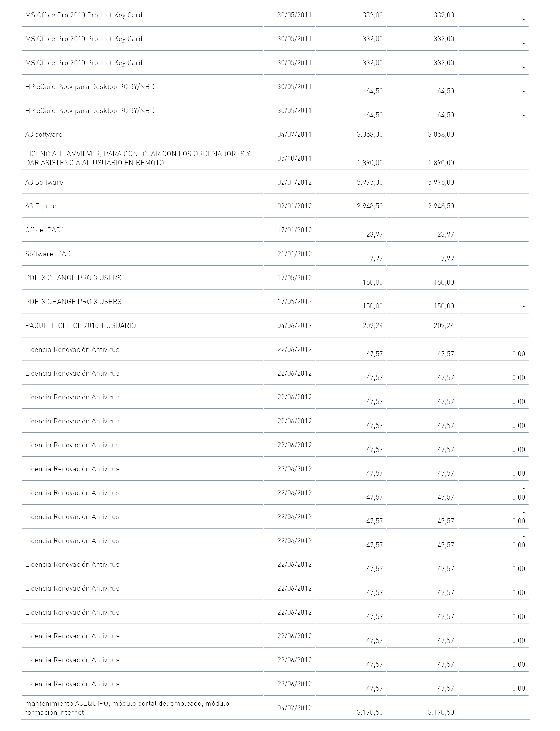Select the date 04/07/2012
The height and width of the screenshot is (731, 560).
pos(294,708)
